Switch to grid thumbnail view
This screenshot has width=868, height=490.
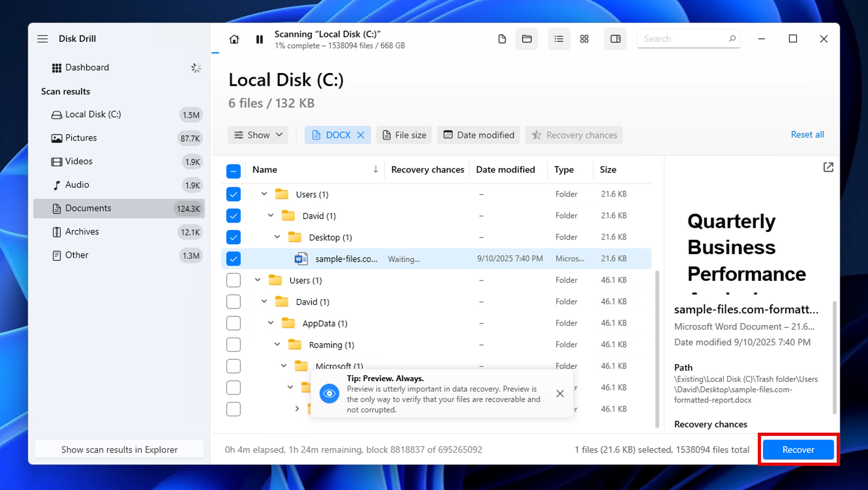click(x=584, y=39)
